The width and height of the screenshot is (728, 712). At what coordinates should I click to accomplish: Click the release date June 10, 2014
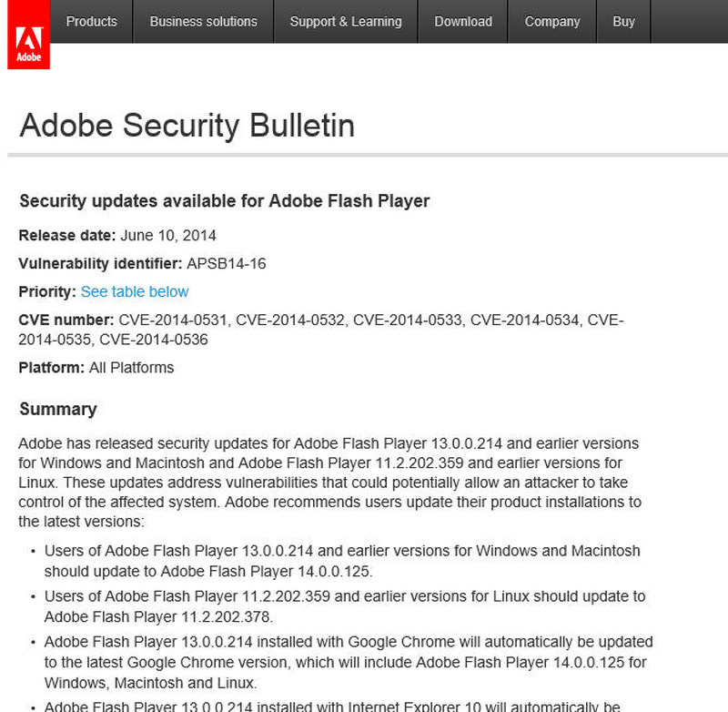[167, 235]
